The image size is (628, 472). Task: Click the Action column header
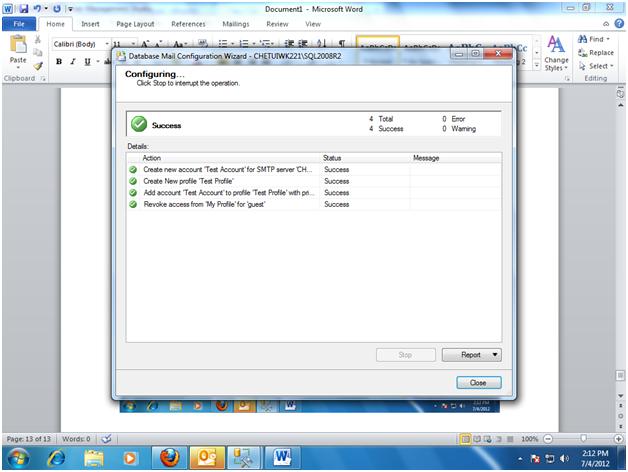[230, 158]
